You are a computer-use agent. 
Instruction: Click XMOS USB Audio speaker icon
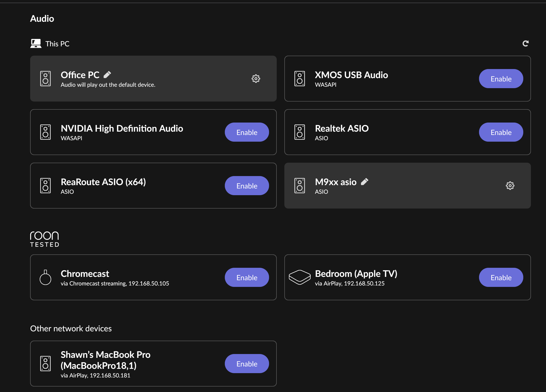pos(299,79)
